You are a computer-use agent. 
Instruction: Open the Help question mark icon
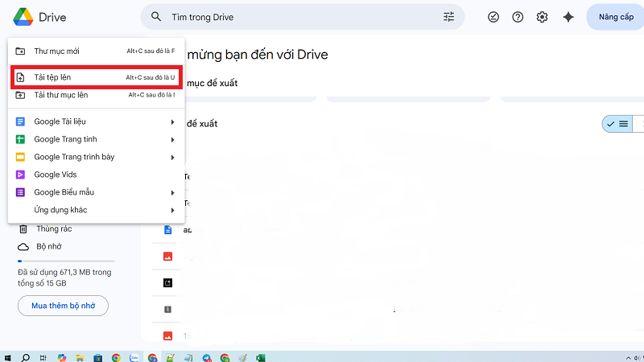tap(518, 17)
